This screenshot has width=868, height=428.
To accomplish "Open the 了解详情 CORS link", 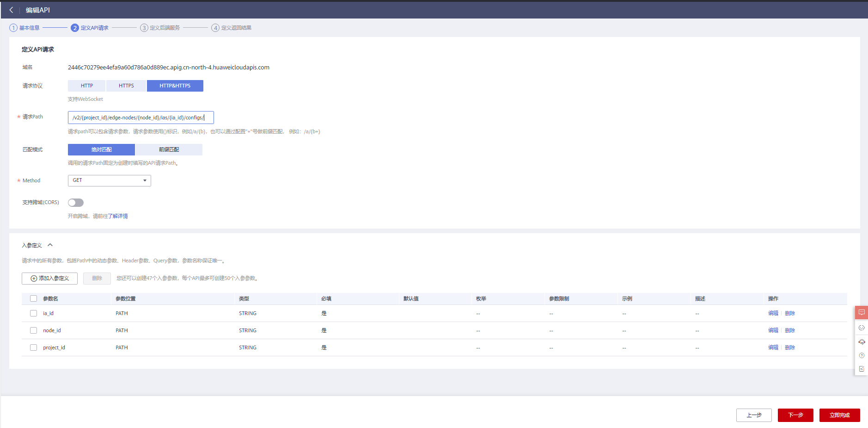I will click(x=118, y=216).
